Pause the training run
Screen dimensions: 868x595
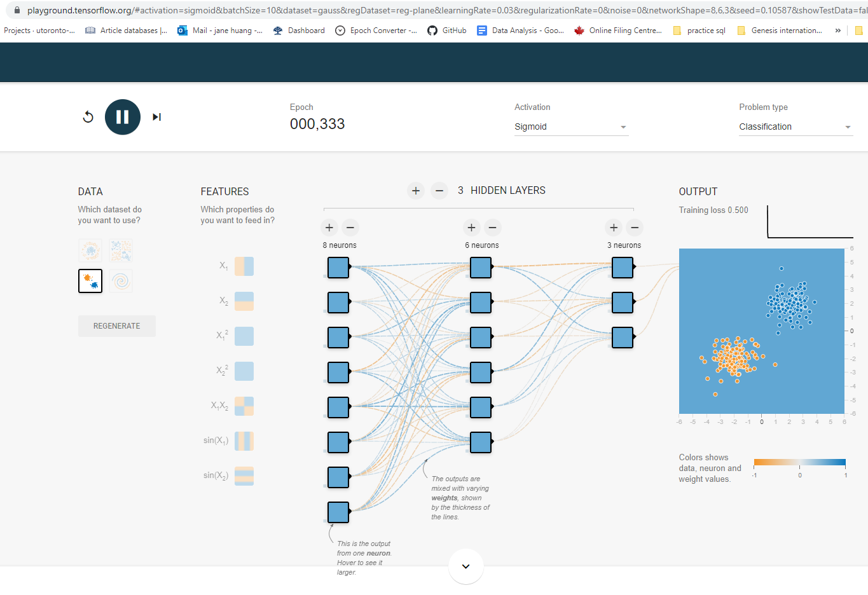coord(122,116)
